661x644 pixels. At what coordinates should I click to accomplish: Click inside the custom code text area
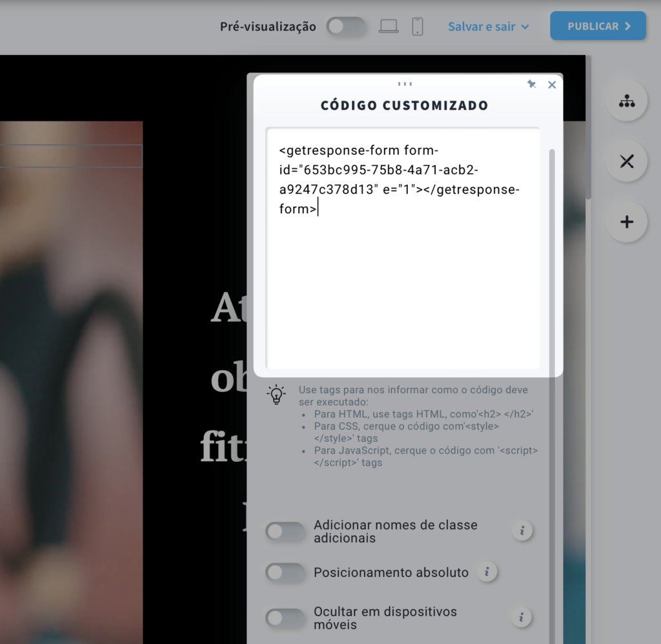(403, 248)
